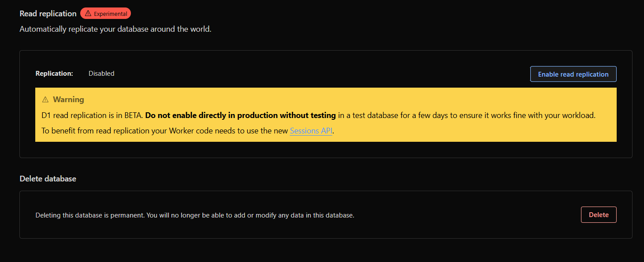Click empty area of yellow warning banner
Viewport: 644px width, 262px height.
(485, 131)
